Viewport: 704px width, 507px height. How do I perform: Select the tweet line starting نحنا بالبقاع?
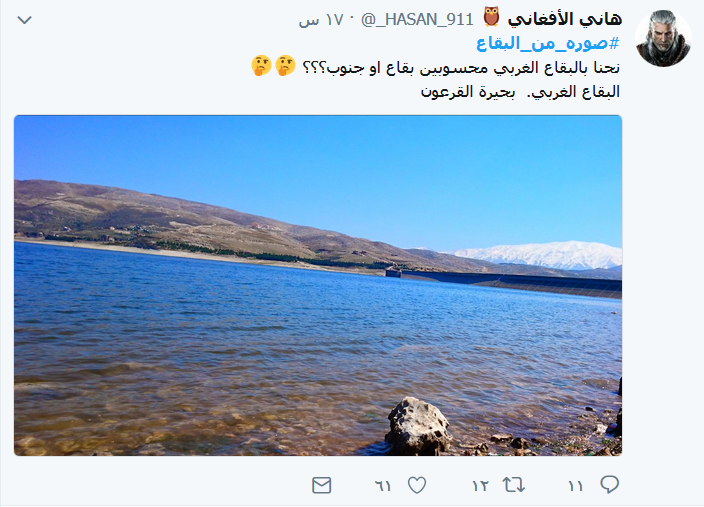[435, 67]
